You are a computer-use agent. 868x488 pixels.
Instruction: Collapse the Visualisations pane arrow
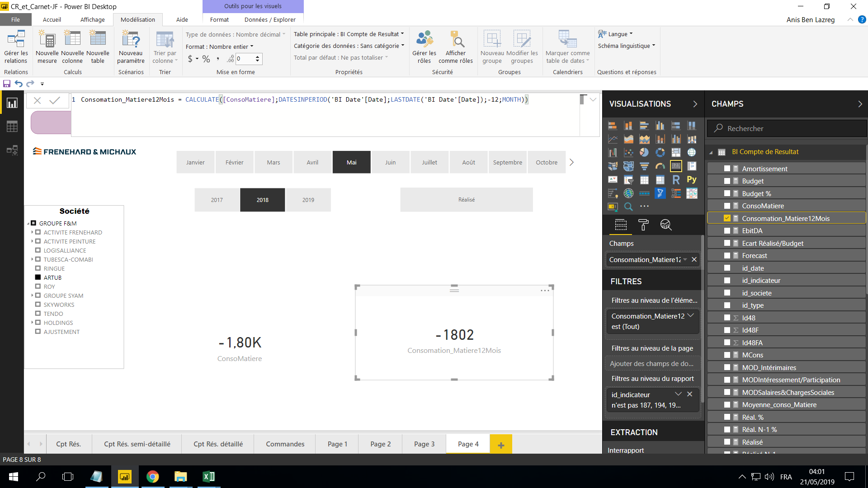click(695, 104)
